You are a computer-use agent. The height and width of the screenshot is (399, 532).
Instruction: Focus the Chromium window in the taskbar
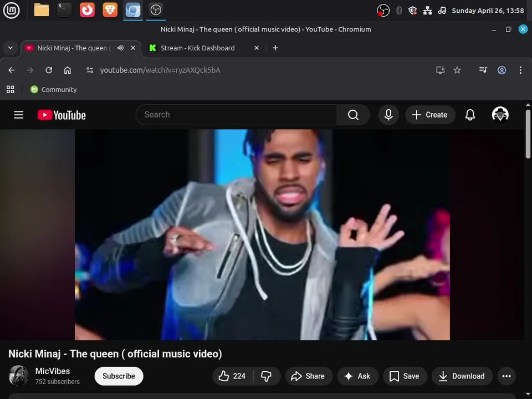(x=132, y=10)
